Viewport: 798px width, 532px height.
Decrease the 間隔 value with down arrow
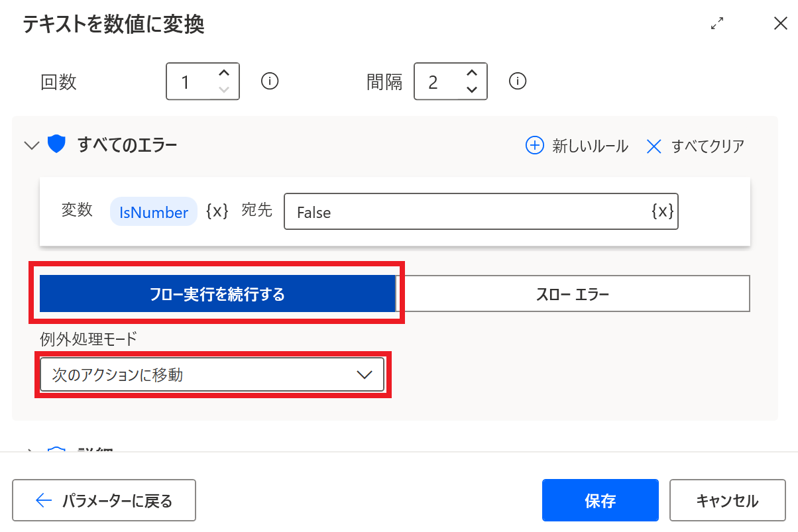(471, 89)
